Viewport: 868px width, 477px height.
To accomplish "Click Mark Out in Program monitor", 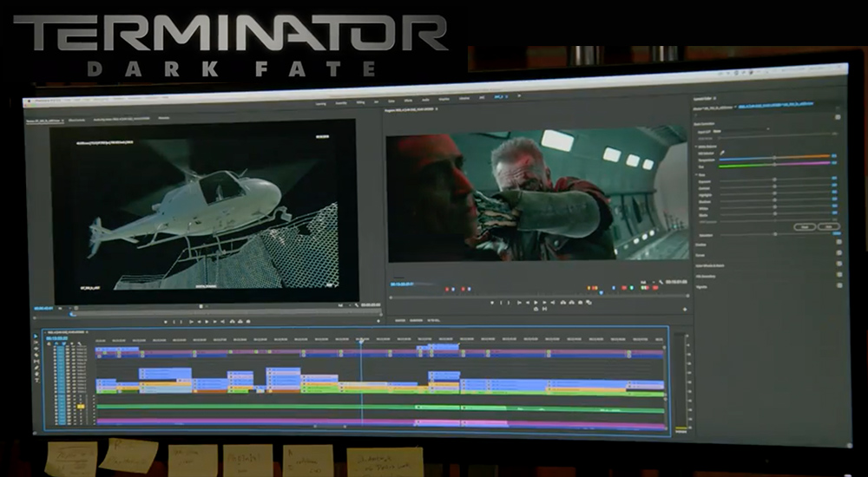I will click(x=508, y=302).
